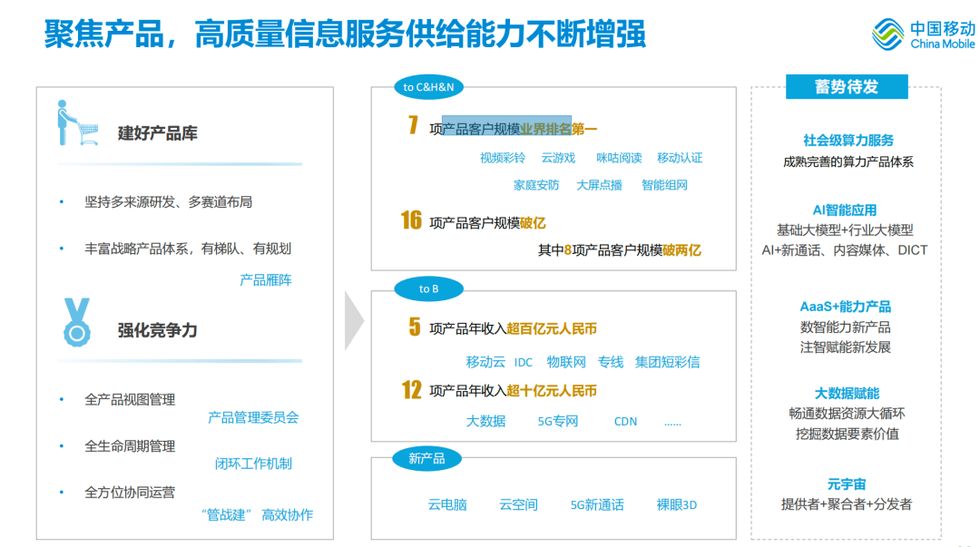980x547 pixels.
Task: Click the '云电脑' new product link
Action: [447, 504]
